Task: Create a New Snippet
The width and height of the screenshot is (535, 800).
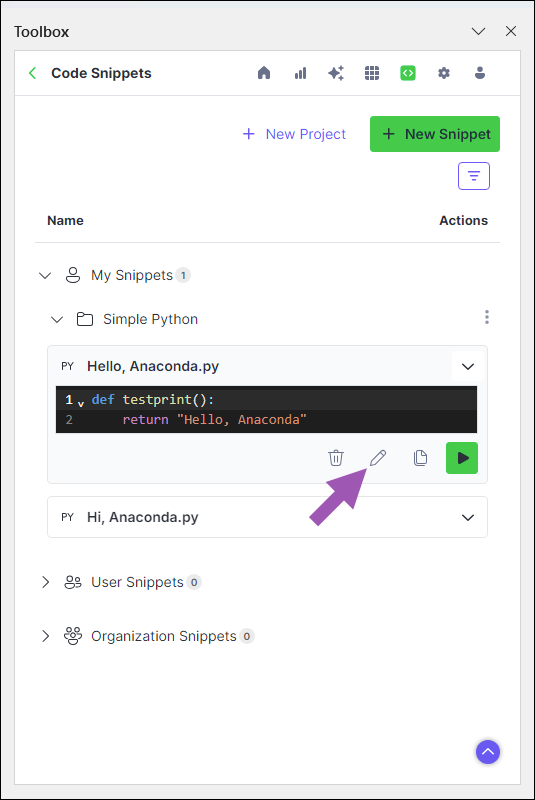Action: pos(435,134)
